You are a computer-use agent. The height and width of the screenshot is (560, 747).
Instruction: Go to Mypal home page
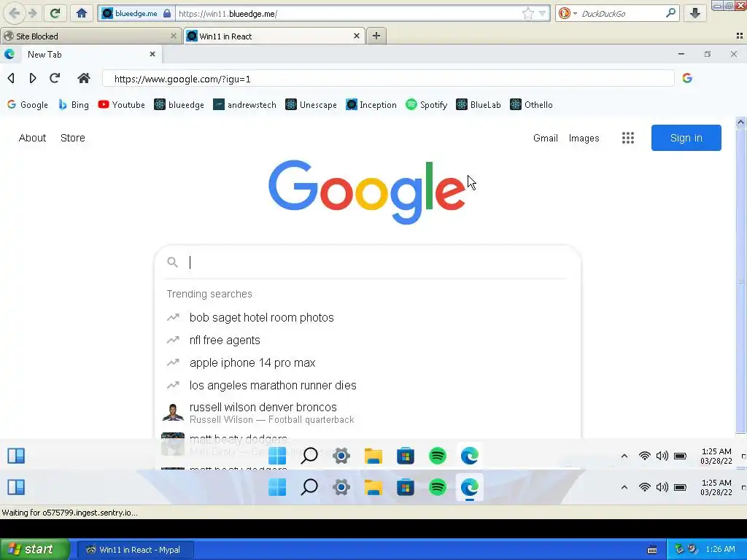click(x=82, y=13)
